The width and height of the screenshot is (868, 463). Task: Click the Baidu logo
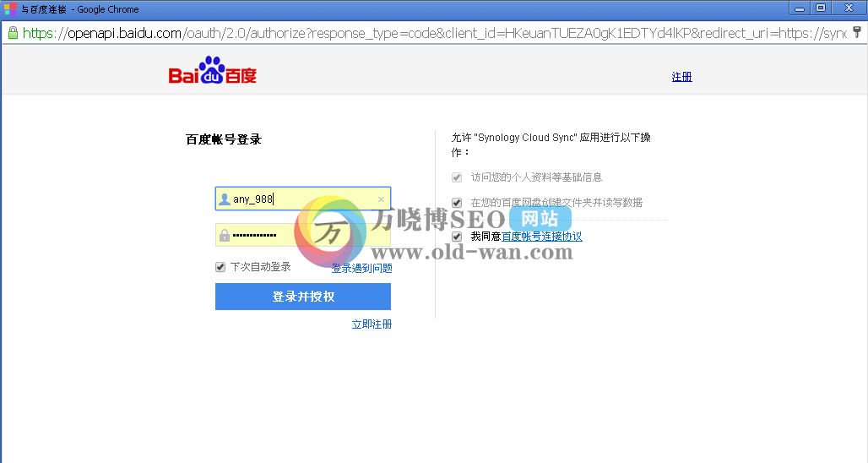click(x=213, y=70)
